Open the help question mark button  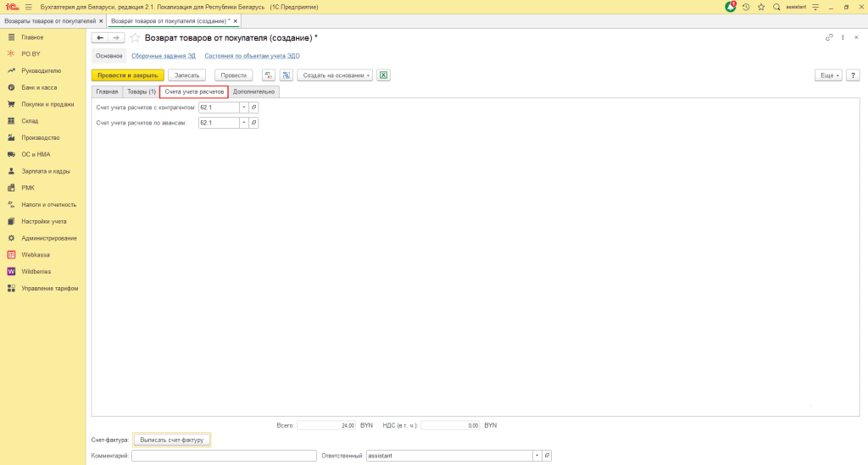tap(853, 75)
